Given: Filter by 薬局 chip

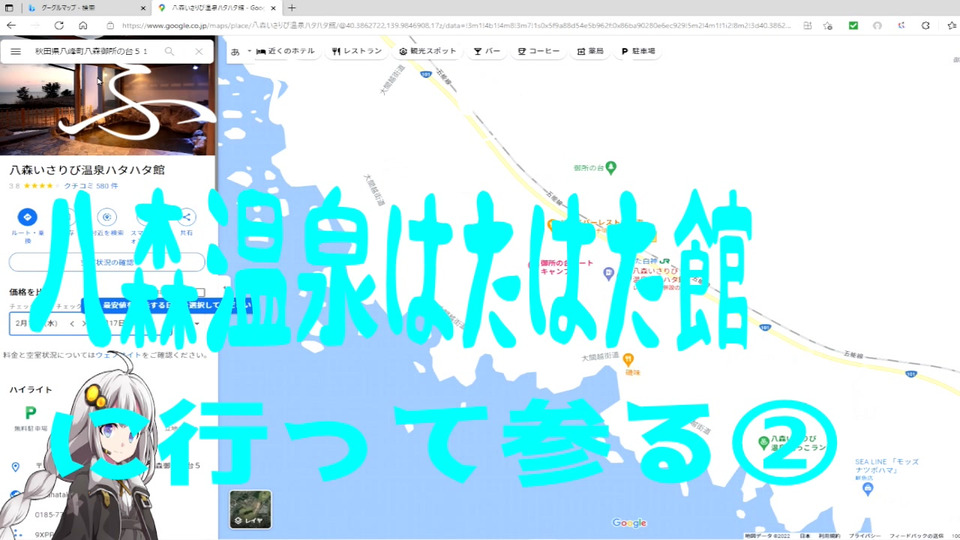Looking at the screenshot, I should click(x=590, y=51).
